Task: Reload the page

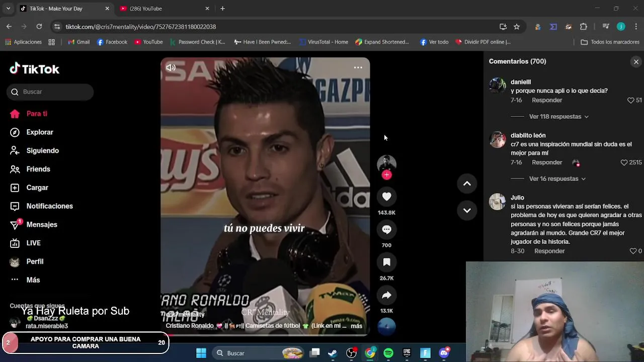Action: click(x=39, y=27)
